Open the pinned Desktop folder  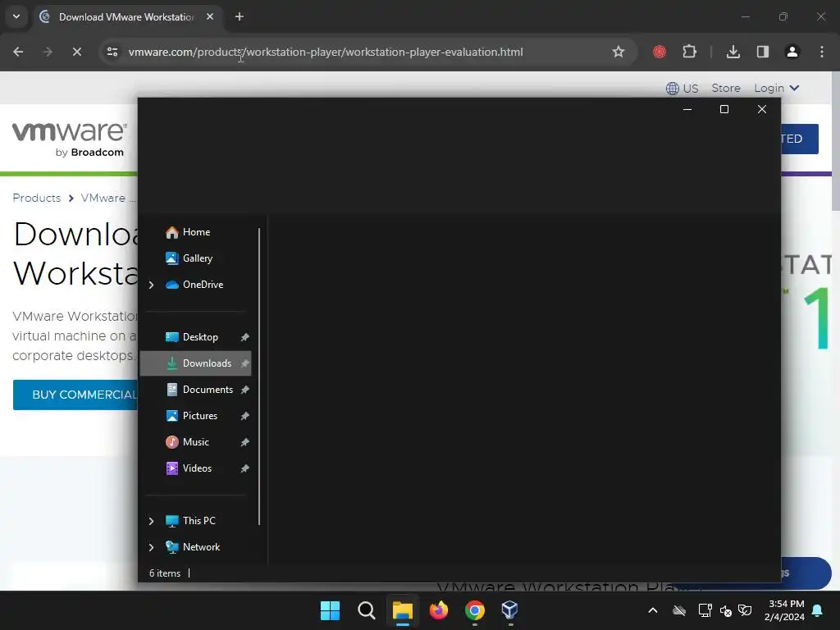(200, 337)
